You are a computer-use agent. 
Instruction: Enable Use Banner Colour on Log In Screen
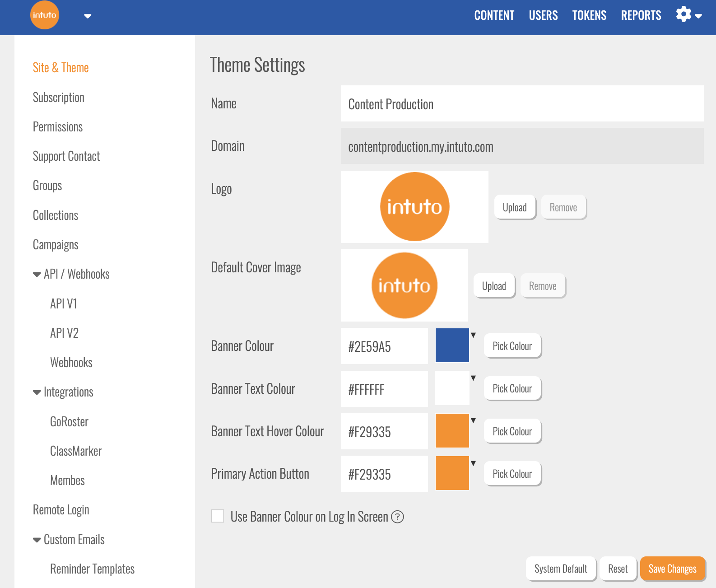(218, 516)
